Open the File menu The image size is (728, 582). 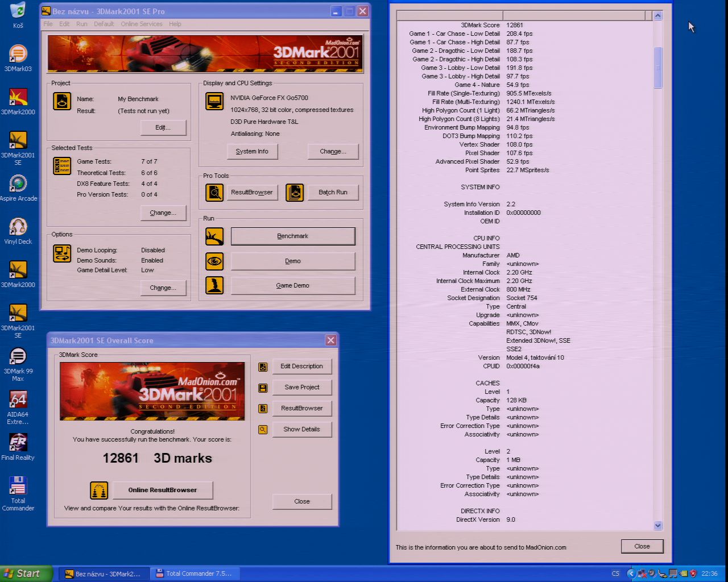48,24
